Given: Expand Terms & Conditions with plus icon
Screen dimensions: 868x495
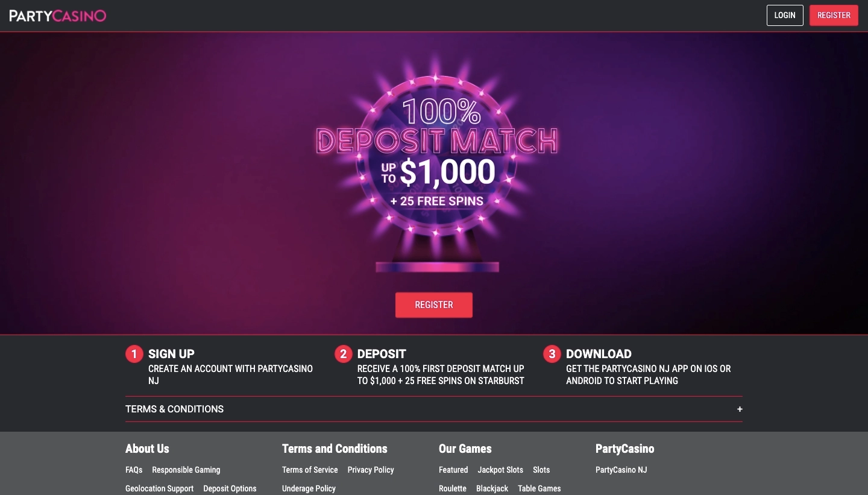Looking at the screenshot, I should click(740, 409).
